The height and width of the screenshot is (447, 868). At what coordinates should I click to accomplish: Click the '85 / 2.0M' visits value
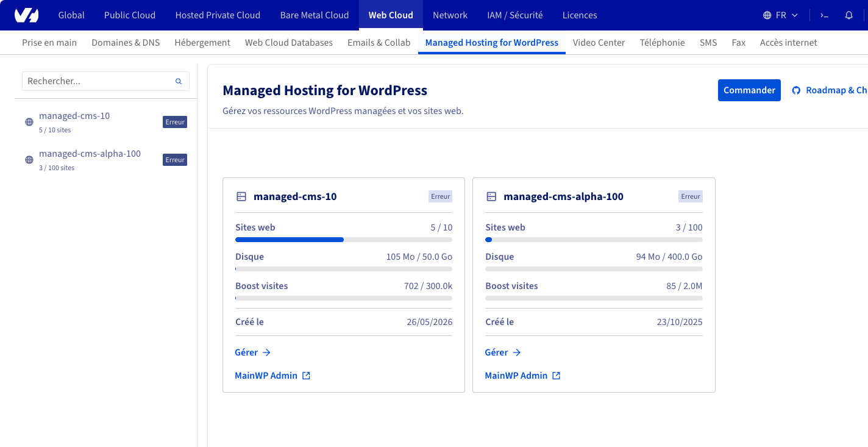(x=685, y=286)
